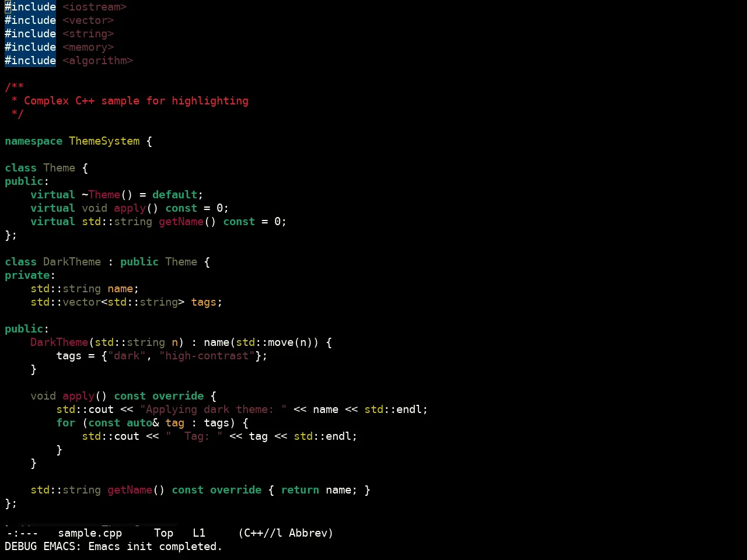Viewport: 747px width, 560px height.
Task: Click the 'namespace' keyword
Action: [x=33, y=141]
